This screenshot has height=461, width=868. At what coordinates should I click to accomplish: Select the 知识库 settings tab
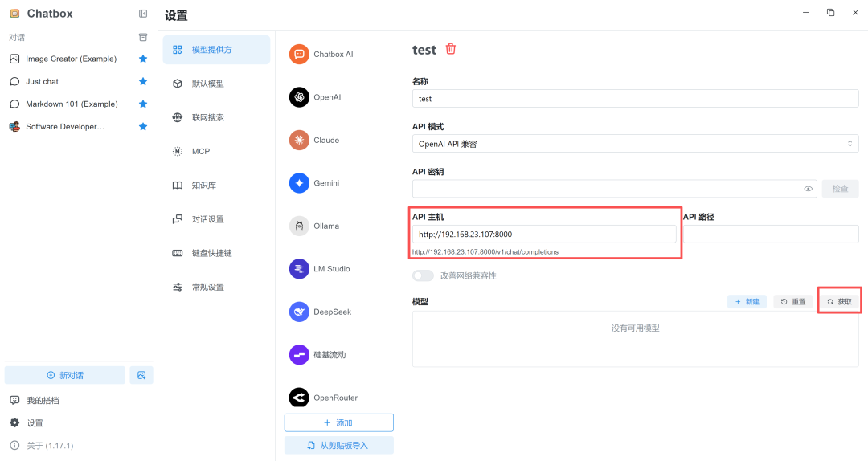(x=216, y=186)
